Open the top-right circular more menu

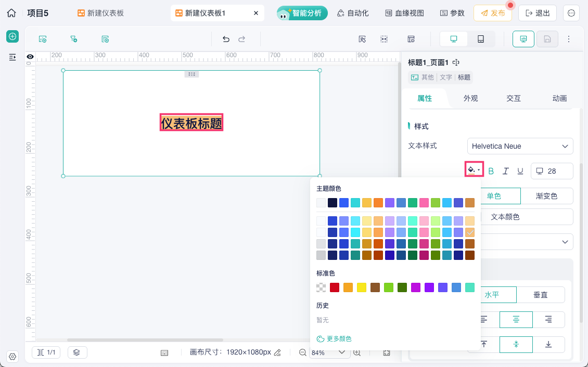pyautogui.click(x=571, y=13)
